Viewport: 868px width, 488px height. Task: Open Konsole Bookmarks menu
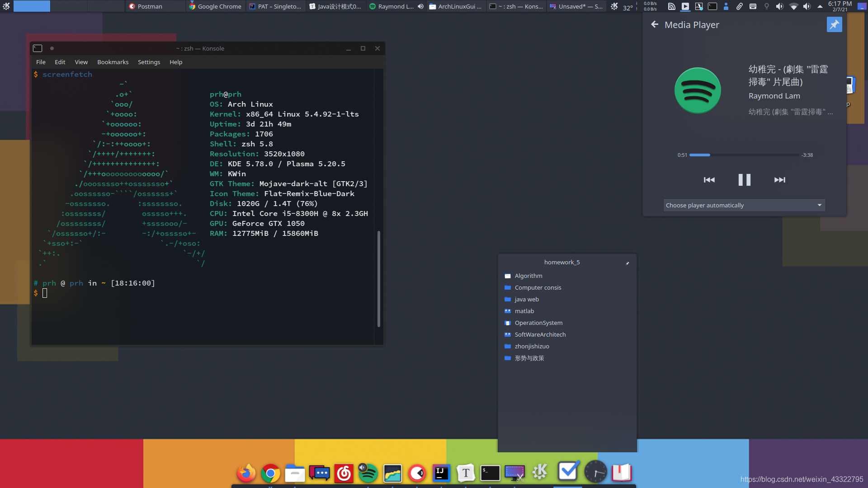113,62
